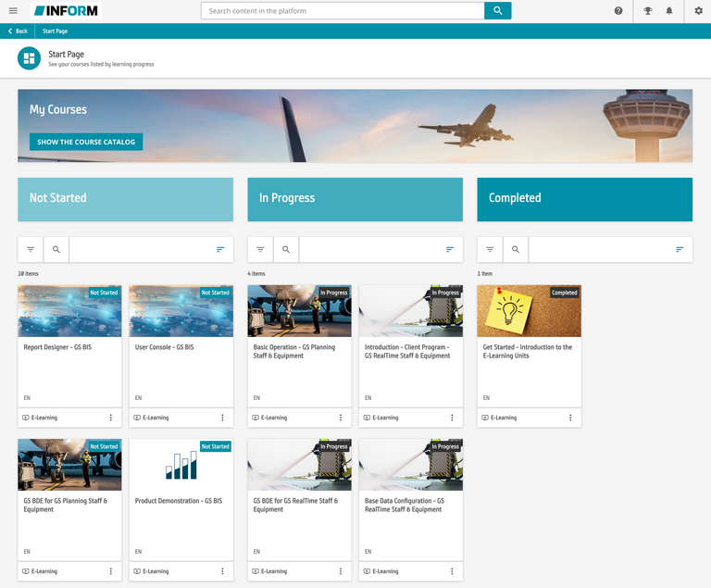This screenshot has height=588, width=711.
Task: Open GS BDE for GS Planning thumbnail
Action: coord(69,465)
